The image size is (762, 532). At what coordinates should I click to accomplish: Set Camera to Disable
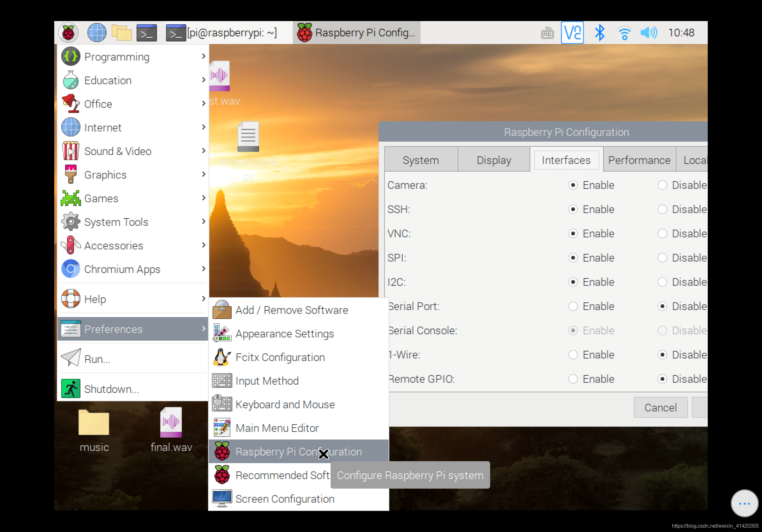point(662,185)
